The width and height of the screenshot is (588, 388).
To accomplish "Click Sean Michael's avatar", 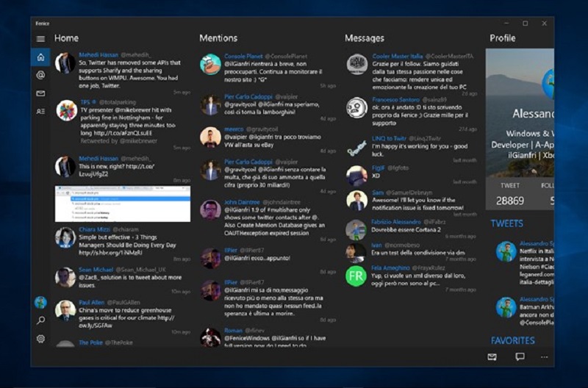I will pyautogui.click(x=65, y=278).
